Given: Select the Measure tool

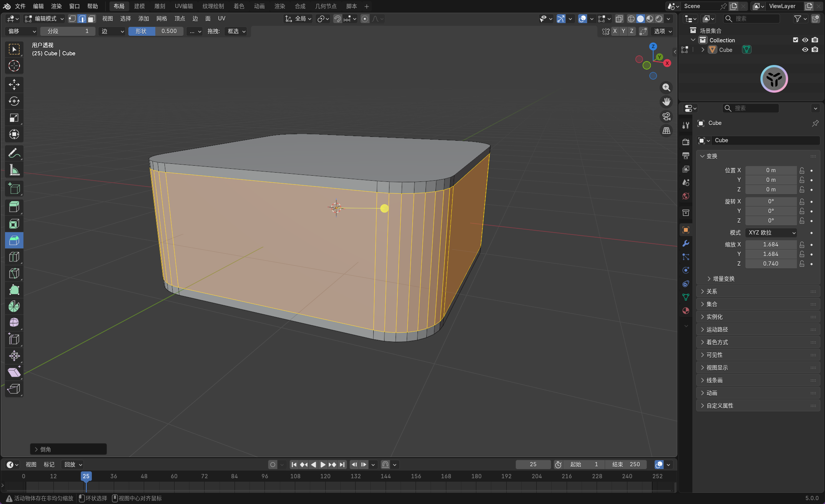Looking at the screenshot, I should 14,170.
